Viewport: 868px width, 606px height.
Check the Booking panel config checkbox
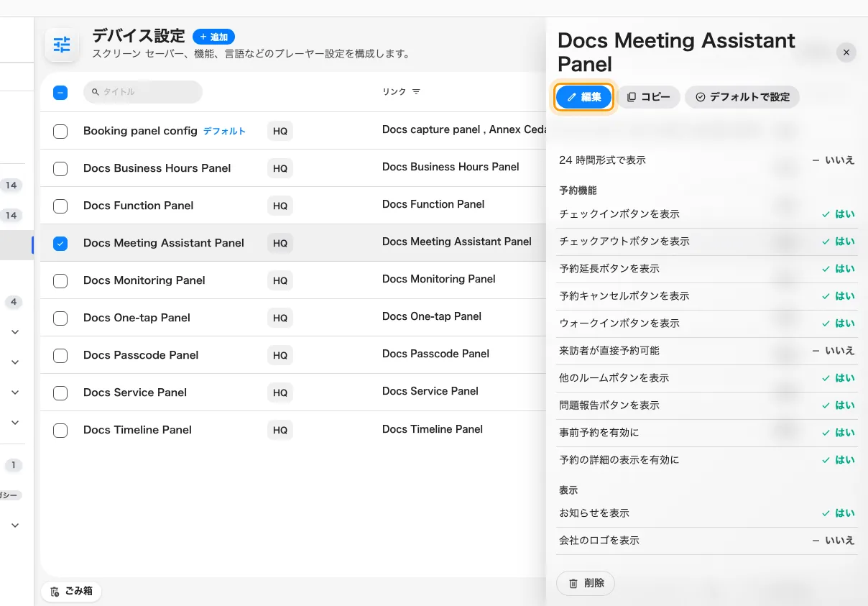60,131
